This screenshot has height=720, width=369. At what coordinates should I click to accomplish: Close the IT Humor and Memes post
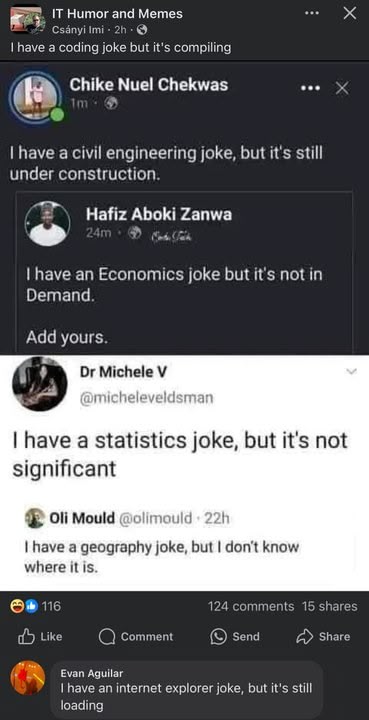pyautogui.click(x=350, y=13)
